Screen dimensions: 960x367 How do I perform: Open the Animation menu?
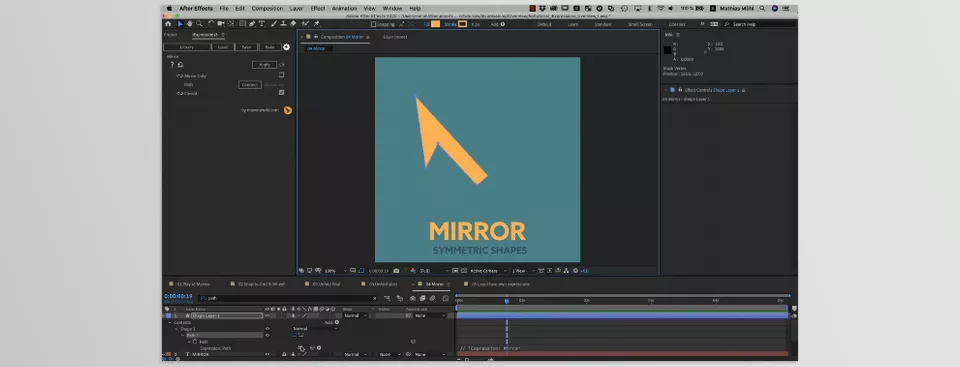click(344, 9)
